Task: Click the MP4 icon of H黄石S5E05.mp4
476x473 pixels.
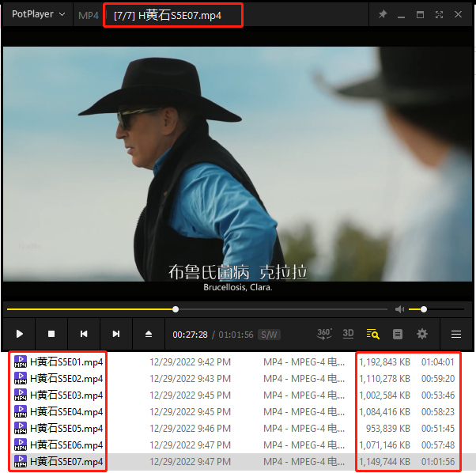Action: (21, 428)
